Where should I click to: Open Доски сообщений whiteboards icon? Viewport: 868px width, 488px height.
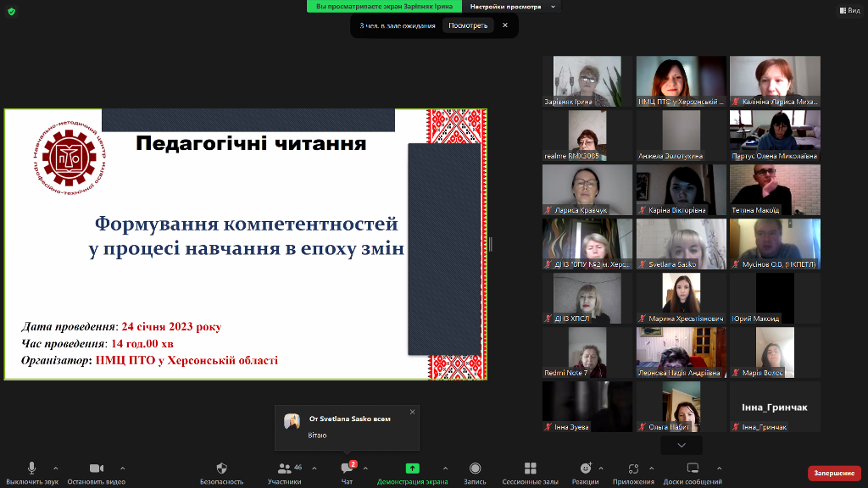[x=693, y=469]
